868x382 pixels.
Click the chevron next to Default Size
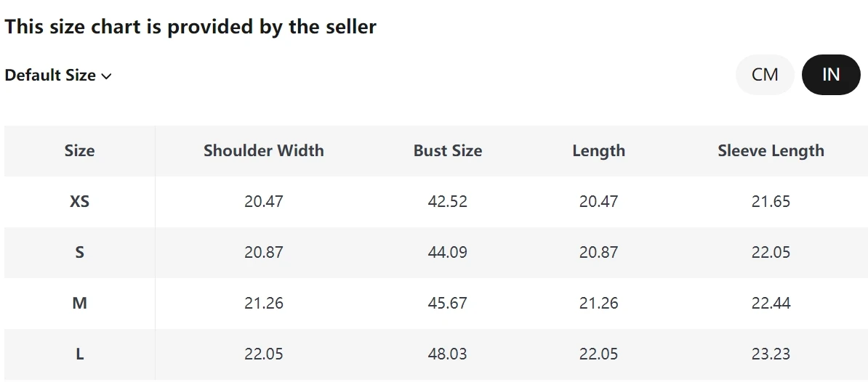[106, 76]
